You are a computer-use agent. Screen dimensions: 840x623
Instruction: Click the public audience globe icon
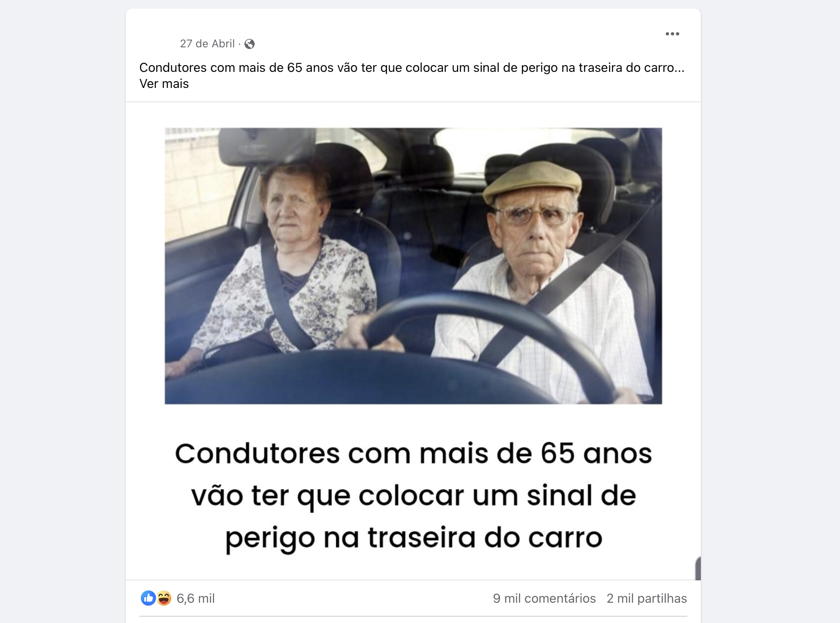point(250,44)
